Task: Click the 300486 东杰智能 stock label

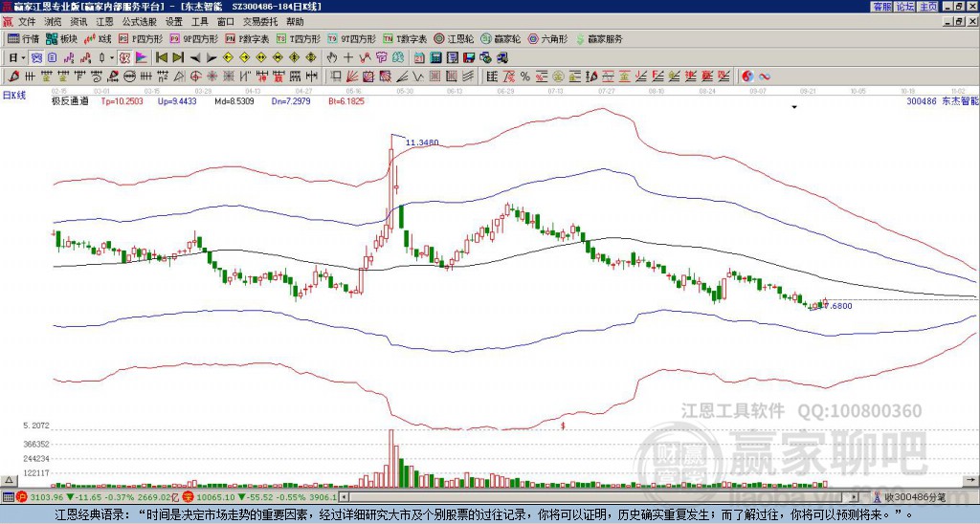Action: click(942, 100)
